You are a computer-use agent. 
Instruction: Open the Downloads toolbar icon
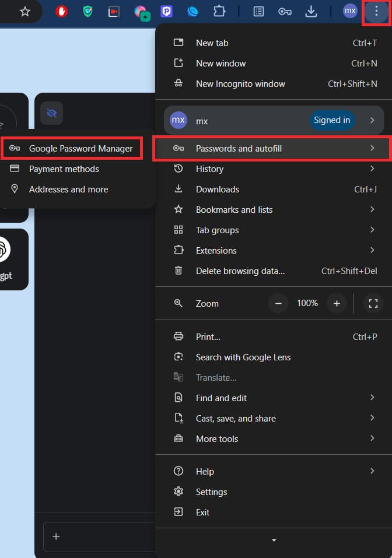(x=311, y=12)
